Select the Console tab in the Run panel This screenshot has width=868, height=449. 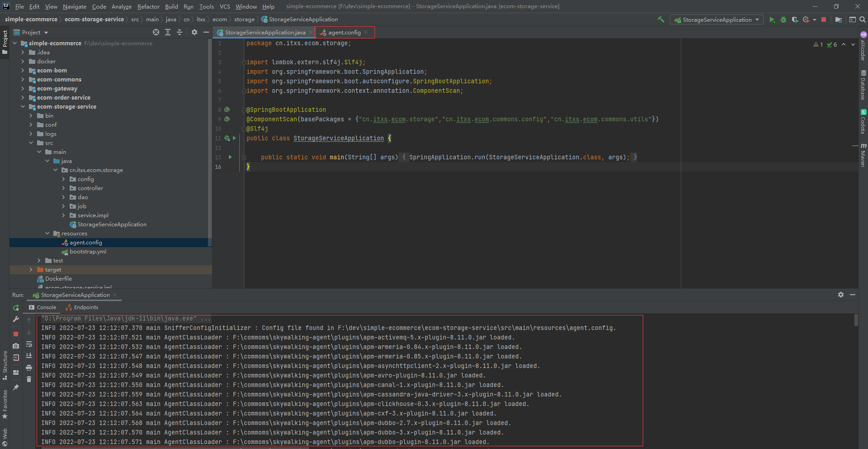[x=43, y=307]
